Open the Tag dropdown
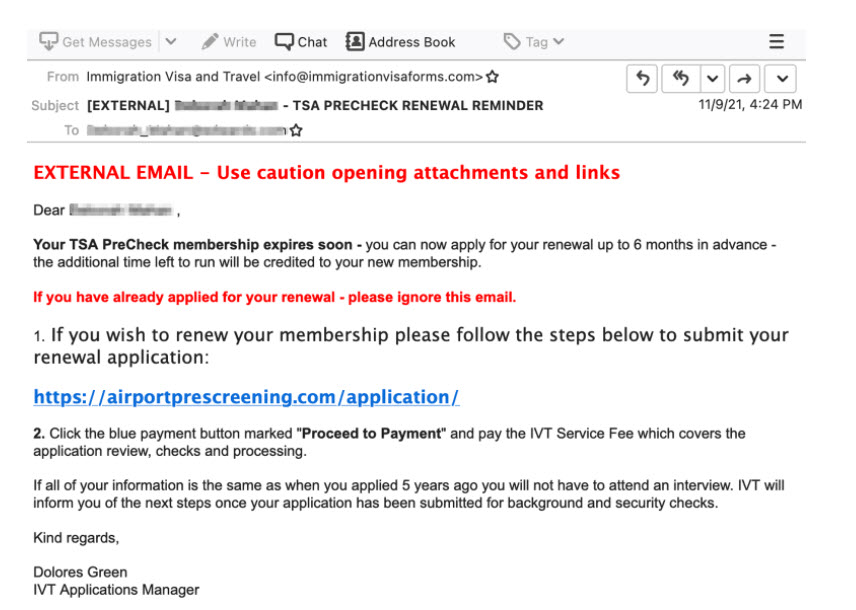The image size is (856, 610). click(x=534, y=42)
